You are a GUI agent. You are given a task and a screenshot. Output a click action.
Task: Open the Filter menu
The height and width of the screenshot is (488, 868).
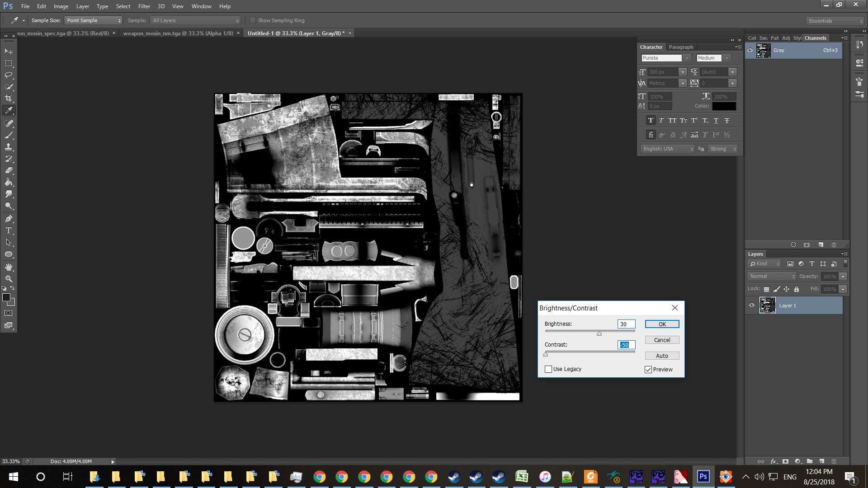(x=144, y=6)
